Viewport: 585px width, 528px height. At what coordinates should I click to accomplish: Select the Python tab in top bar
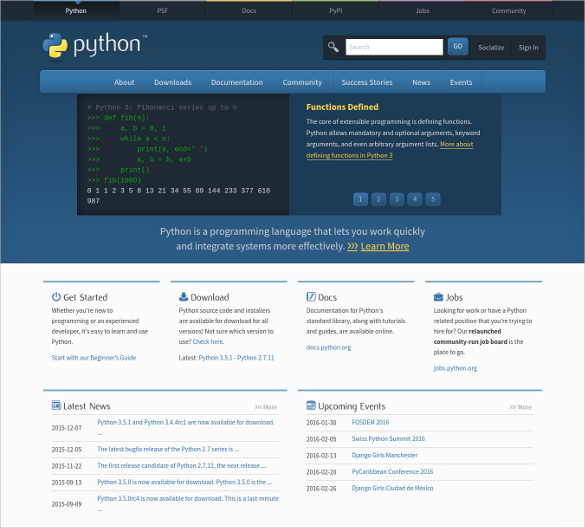coord(76,10)
